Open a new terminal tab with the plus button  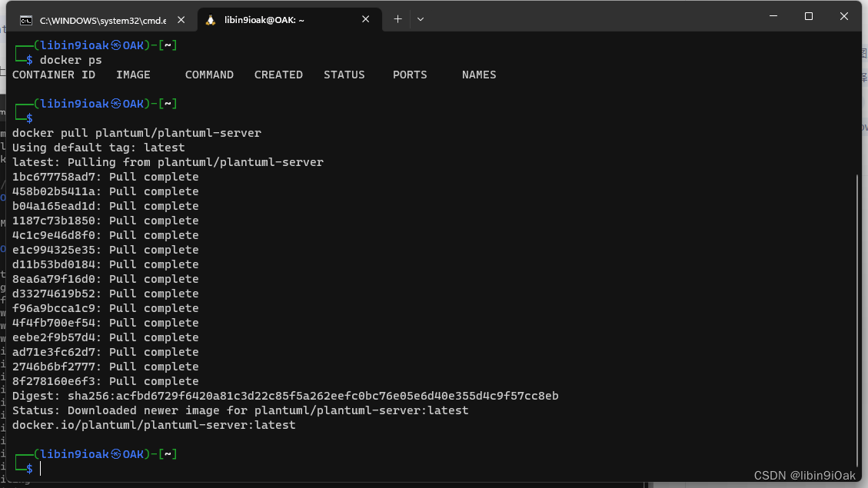click(x=397, y=19)
